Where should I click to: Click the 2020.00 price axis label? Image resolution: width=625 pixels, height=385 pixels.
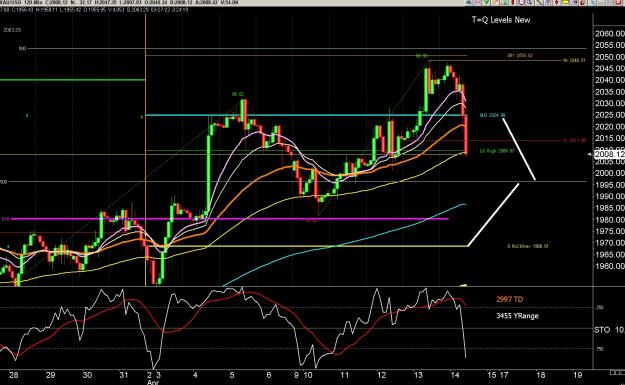[x=609, y=126]
